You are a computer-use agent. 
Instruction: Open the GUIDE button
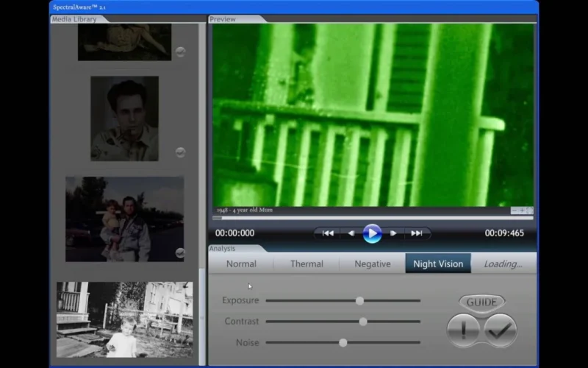click(x=482, y=302)
